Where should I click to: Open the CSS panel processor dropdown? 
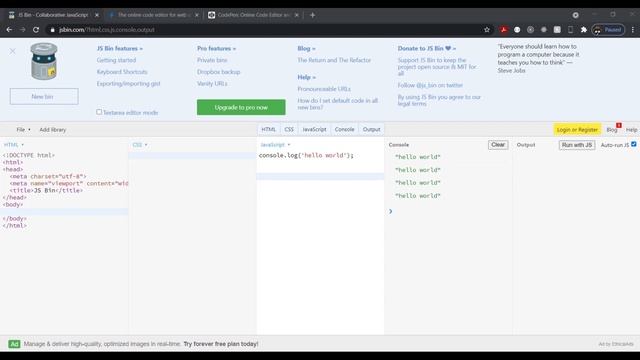[140, 145]
